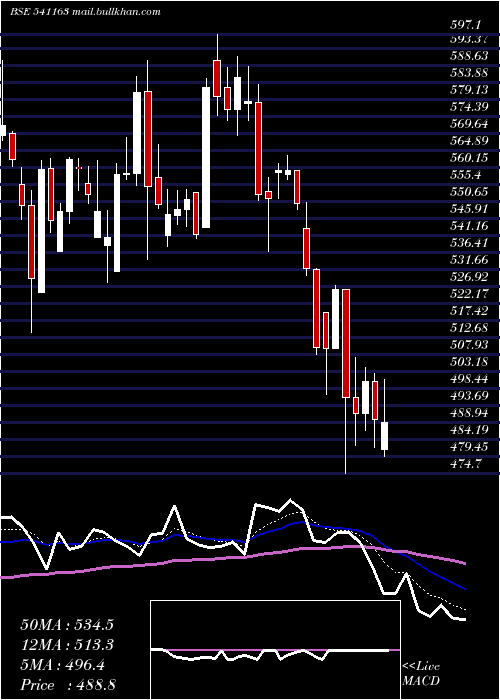Click inside the MACD indicator box
Screen dimensions: 500x700
pos(275,650)
